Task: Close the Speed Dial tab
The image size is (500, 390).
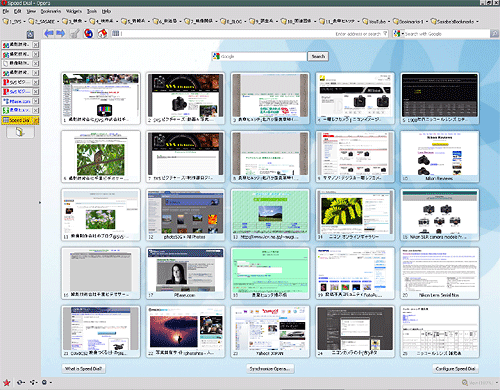Action: click(36, 120)
